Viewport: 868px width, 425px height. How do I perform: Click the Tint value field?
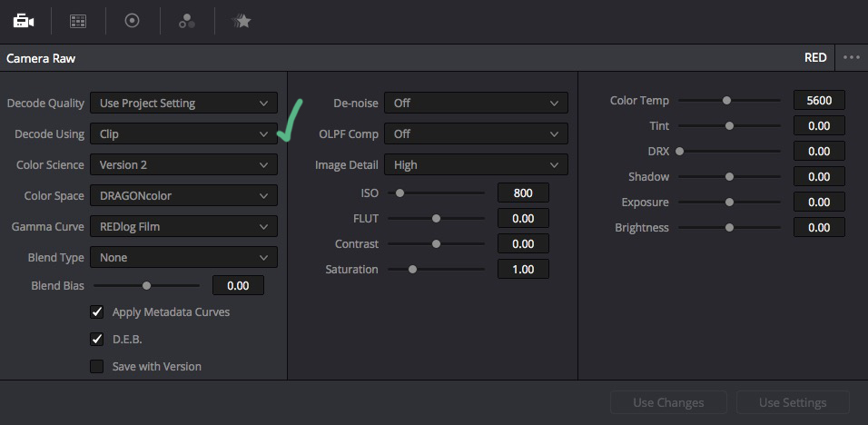point(819,125)
